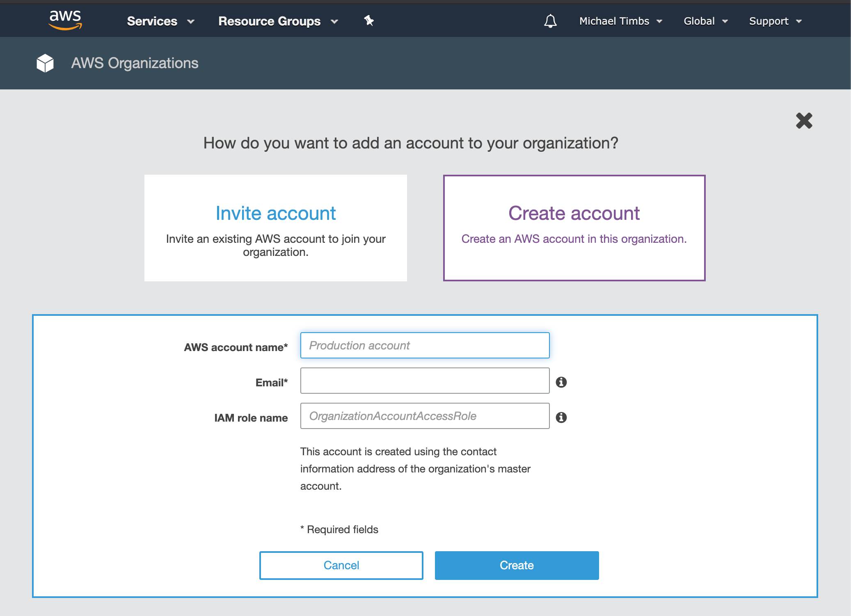The image size is (851, 616).
Task: Open the Support menu
Action: pyautogui.click(x=775, y=21)
